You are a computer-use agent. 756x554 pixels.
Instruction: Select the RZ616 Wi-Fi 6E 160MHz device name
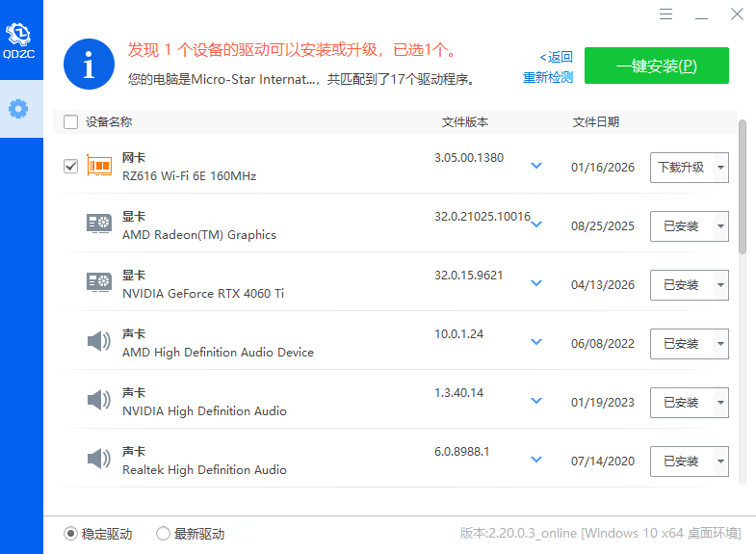point(189,176)
